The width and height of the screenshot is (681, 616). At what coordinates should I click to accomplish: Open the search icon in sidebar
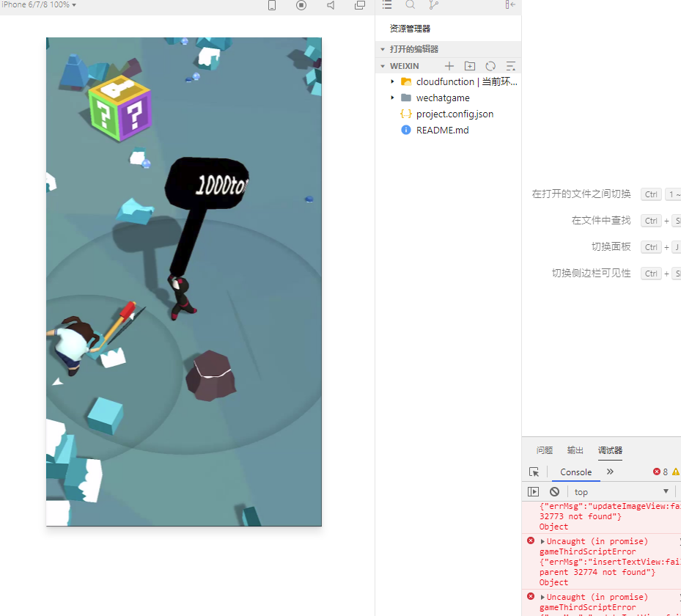(x=410, y=5)
